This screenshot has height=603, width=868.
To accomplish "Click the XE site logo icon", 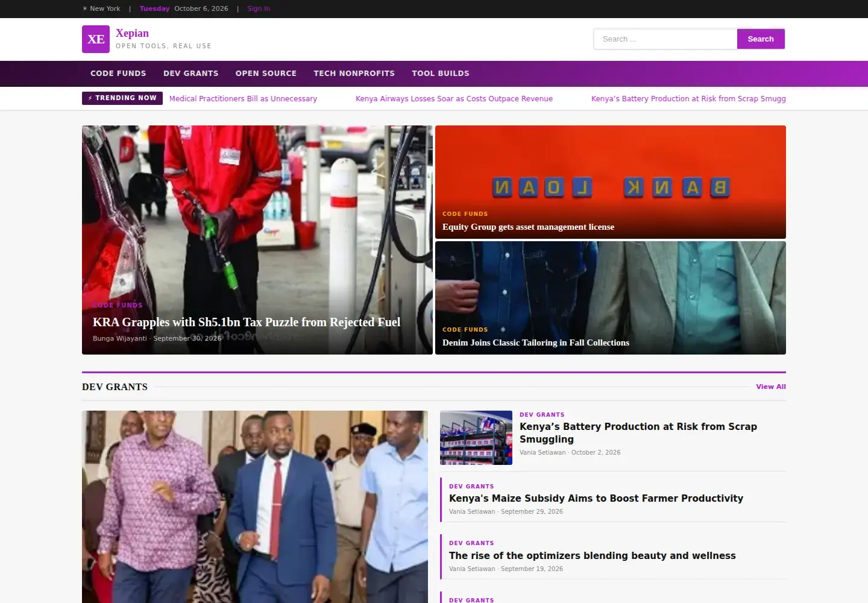I will [96, 39].
